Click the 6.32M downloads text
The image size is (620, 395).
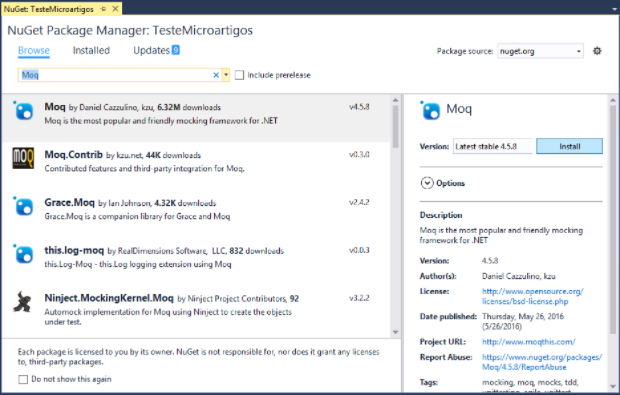click(189, 107)
